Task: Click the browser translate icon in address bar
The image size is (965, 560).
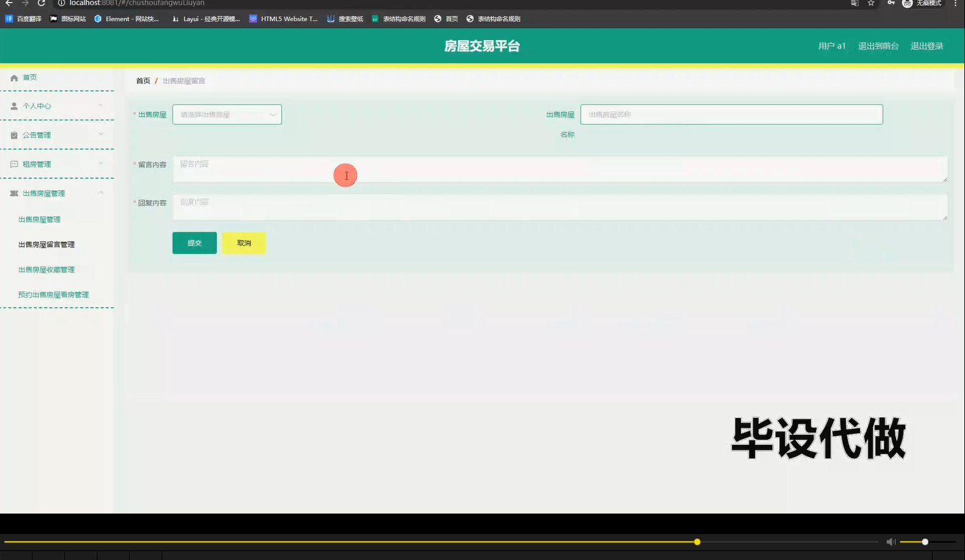Action: (x=854, y=3)
